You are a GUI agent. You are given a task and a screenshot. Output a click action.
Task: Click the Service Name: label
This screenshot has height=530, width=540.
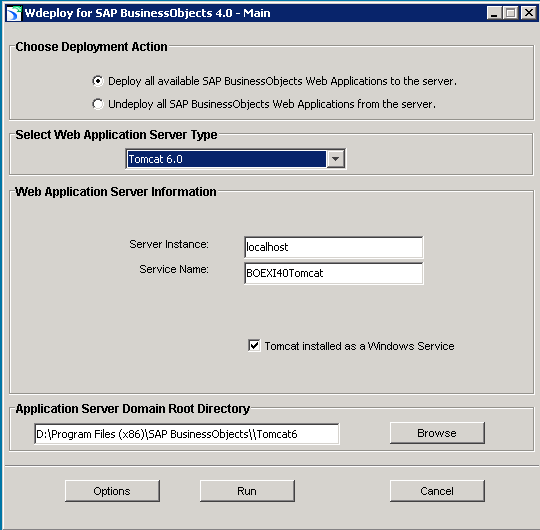(174, 269)
